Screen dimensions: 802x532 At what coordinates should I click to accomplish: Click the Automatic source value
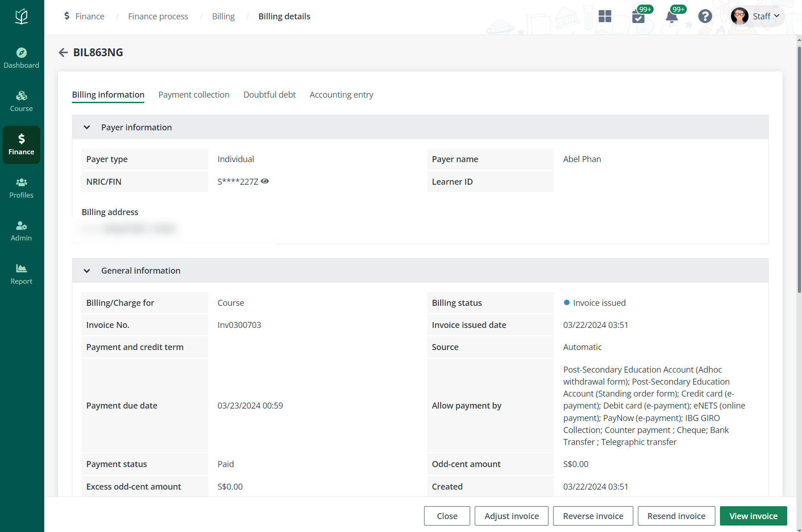583,347
